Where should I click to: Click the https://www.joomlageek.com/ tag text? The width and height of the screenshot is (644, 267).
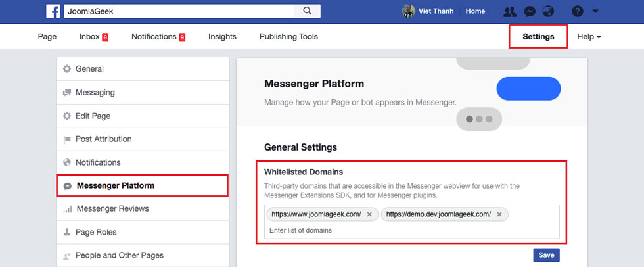[x=316, y=214]
